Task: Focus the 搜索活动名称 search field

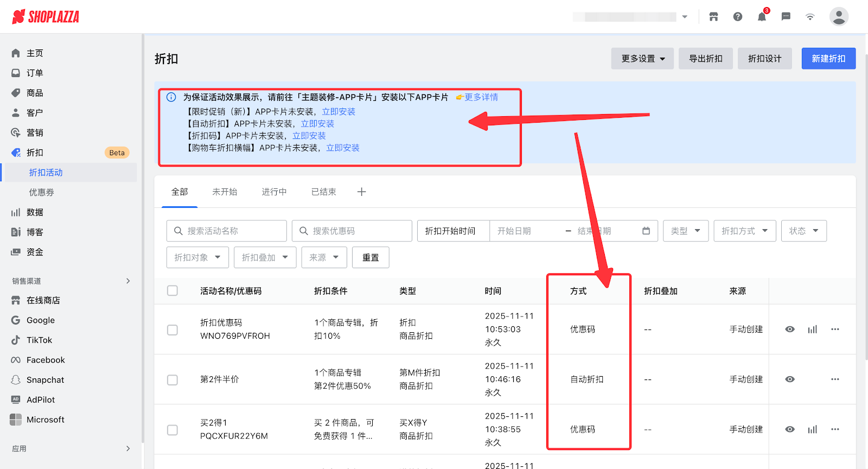Action: (227, 231)
